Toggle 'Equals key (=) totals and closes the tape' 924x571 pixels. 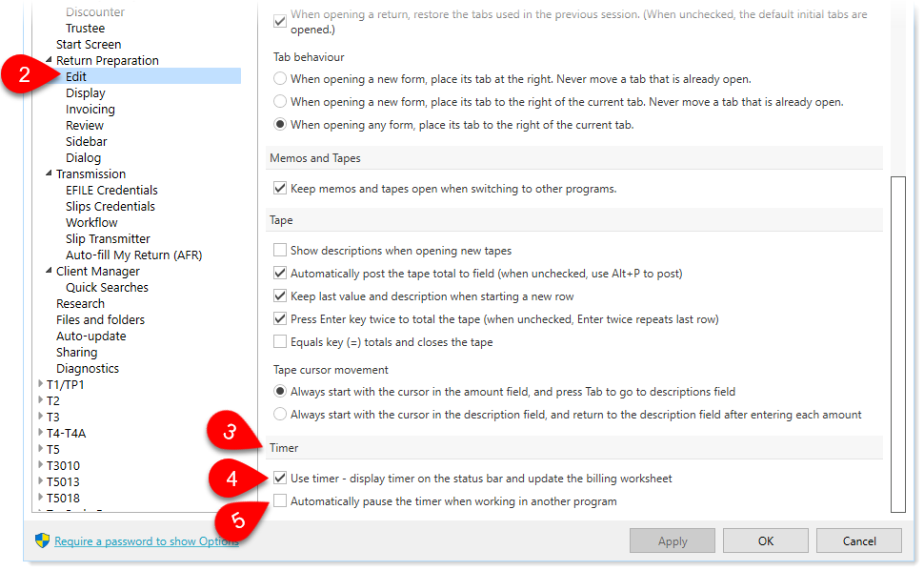click(280, 341)
